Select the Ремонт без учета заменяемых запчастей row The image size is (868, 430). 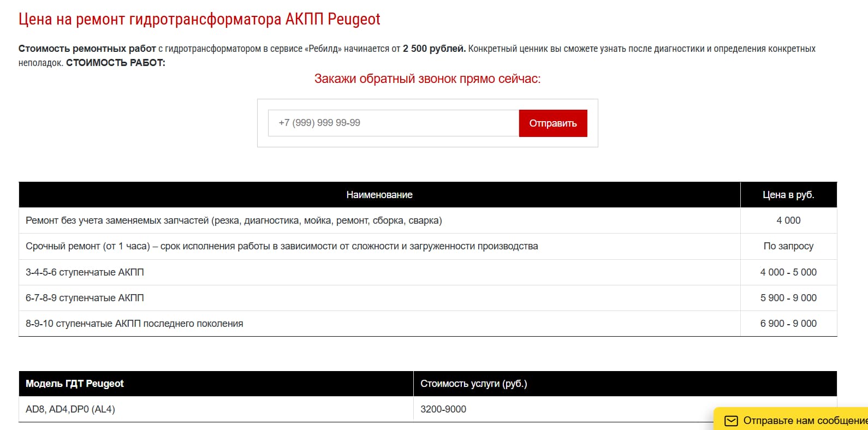tap(428, 220)
